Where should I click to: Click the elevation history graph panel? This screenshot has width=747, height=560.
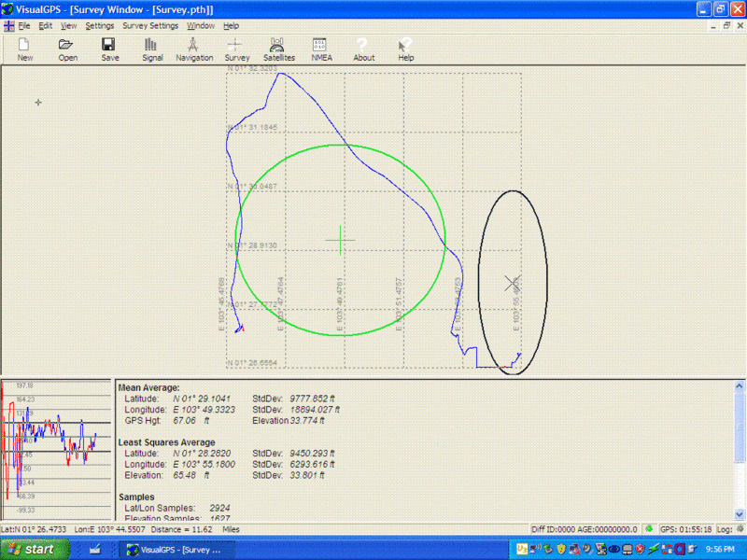pyautogui.click(x=56, y=450)
